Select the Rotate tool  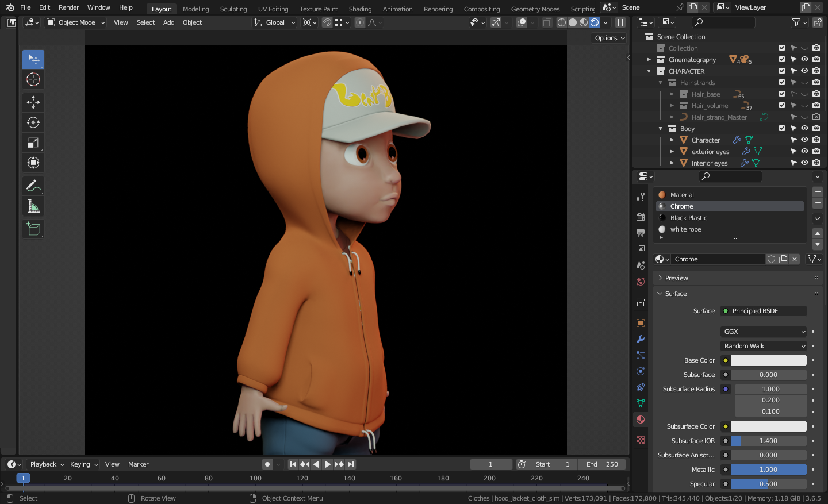(x=33, y=122)
